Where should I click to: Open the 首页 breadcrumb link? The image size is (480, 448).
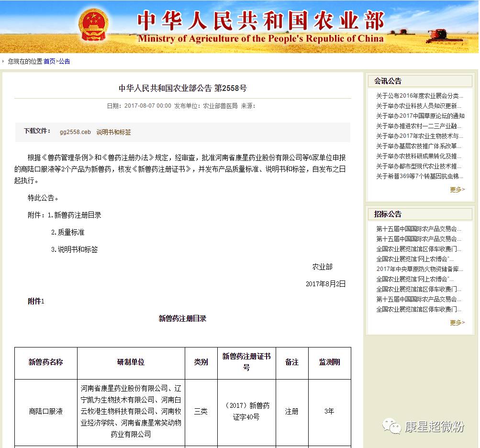click(x=50, y=61)
